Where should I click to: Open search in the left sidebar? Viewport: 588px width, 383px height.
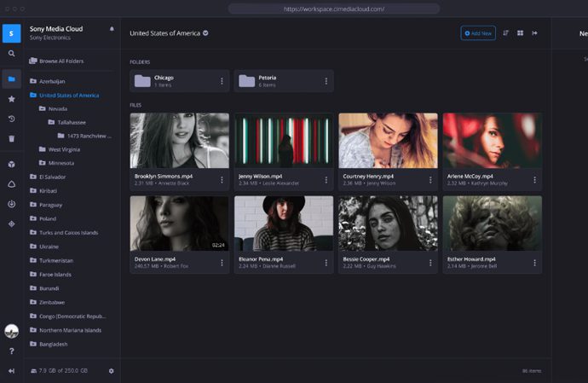(x=11, y=53)
